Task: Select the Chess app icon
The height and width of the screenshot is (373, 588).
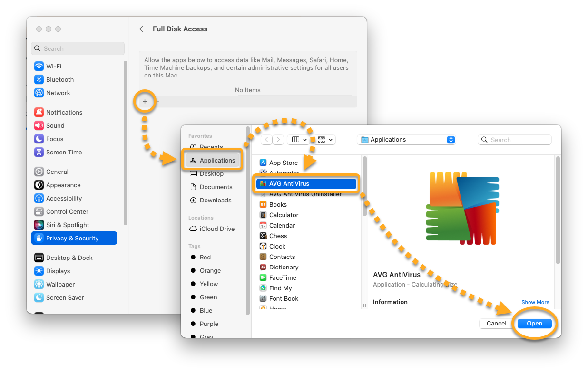Action: point(263,236)
